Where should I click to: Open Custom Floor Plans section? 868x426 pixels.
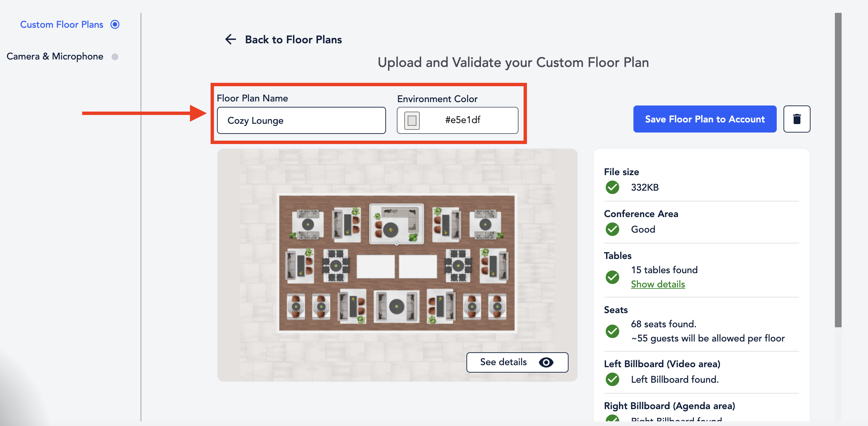click(62, 25)
